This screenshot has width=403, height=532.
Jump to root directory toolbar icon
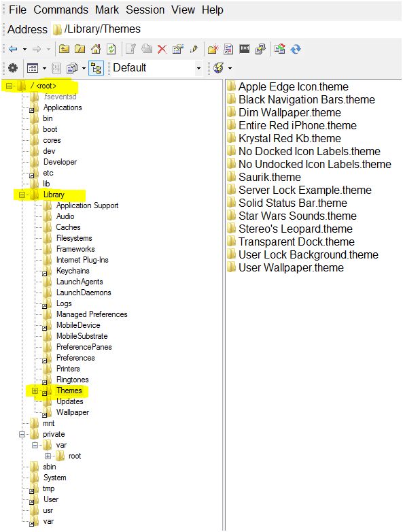click(x=80, y=49)
